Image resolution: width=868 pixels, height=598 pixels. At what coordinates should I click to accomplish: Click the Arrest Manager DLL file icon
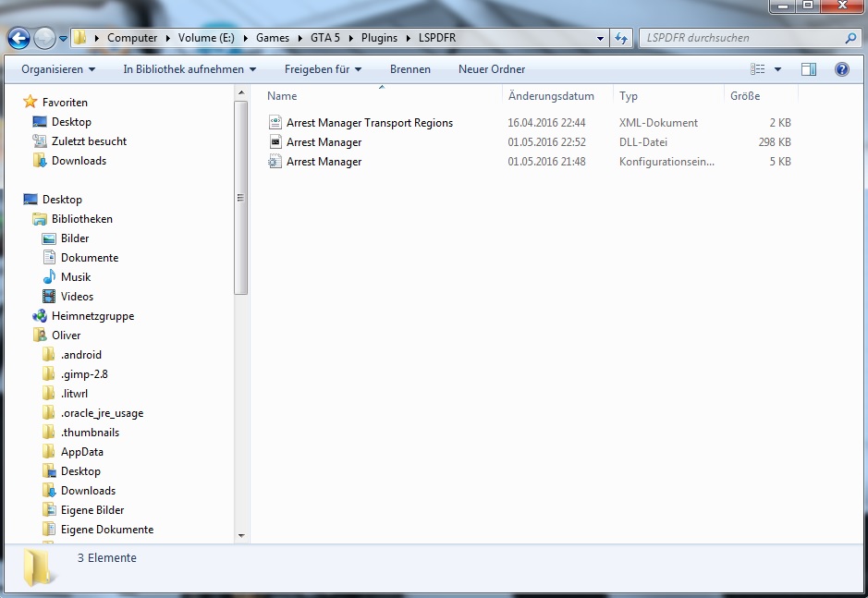(x=275, y=141)
